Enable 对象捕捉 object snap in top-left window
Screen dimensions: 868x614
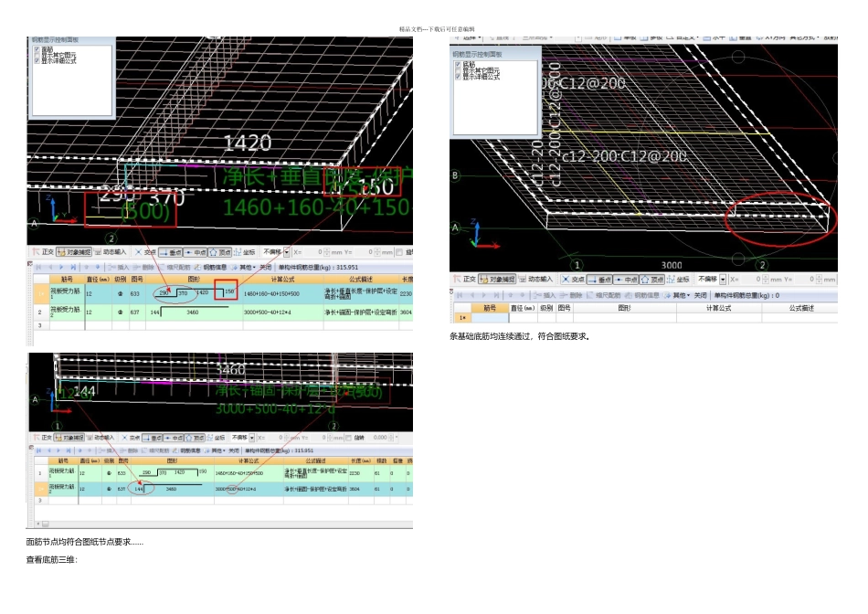pyautogui.click(x=75, y=252)
